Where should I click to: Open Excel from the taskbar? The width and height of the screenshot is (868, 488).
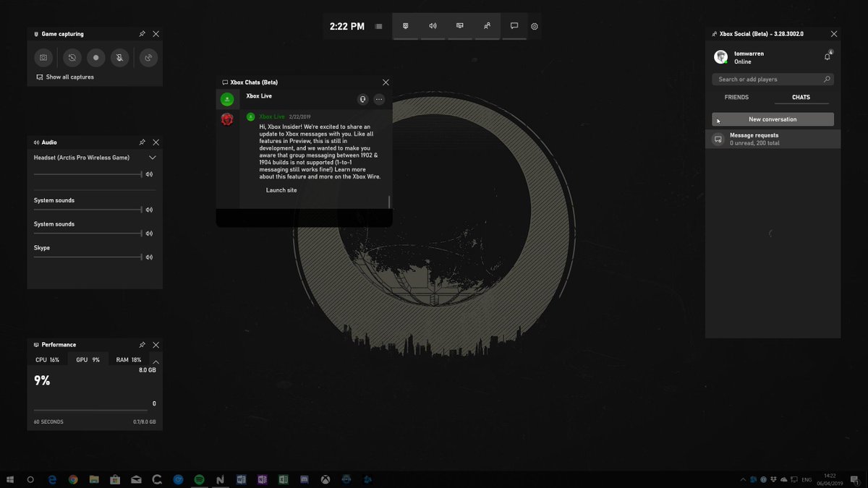[x=284, y=479]
